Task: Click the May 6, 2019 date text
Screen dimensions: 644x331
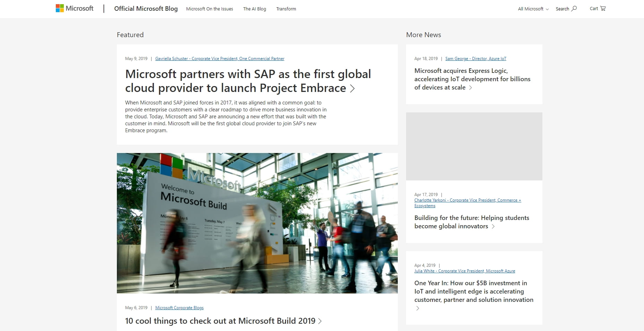Action: click(136, 308)
